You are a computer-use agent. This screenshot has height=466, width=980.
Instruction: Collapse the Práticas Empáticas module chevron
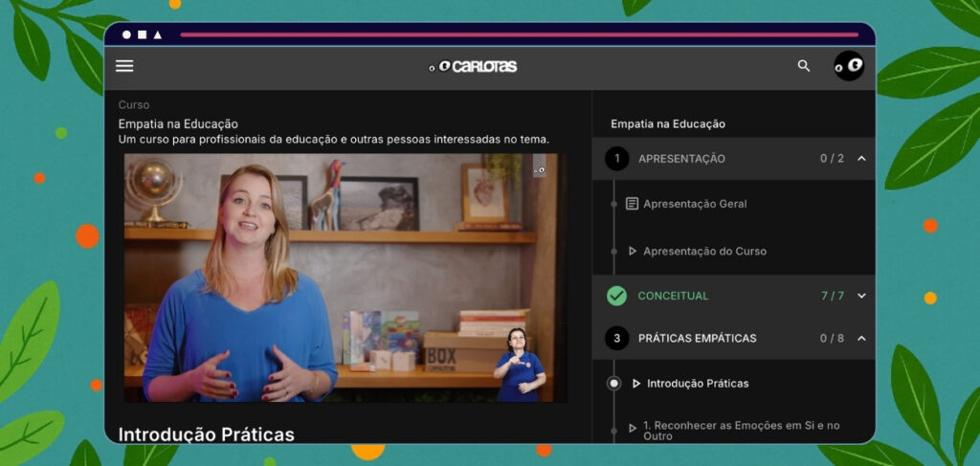[x=861, y=339]
